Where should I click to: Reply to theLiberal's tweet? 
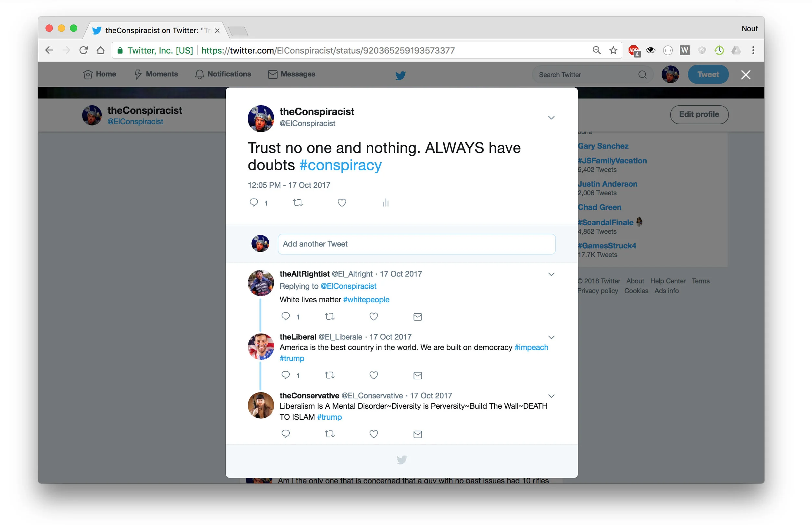[x=285, y=375]
